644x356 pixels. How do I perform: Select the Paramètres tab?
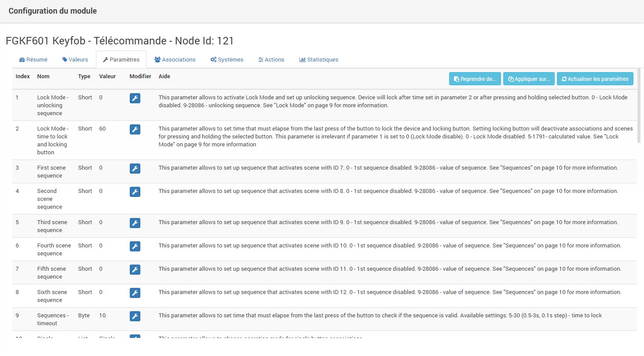[x=121, y=59]
